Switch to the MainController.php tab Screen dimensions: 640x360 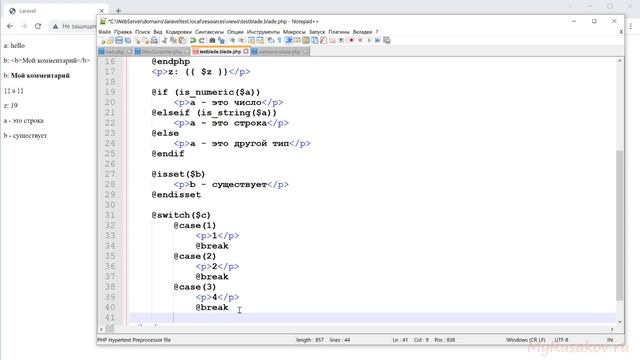pyautogui.click(x=162, y=52)
